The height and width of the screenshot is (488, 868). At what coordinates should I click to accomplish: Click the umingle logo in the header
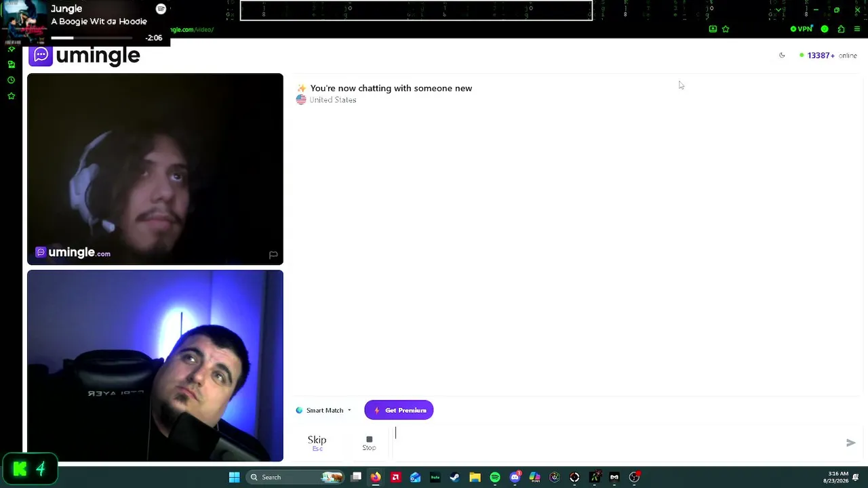(x=84, y=56)
